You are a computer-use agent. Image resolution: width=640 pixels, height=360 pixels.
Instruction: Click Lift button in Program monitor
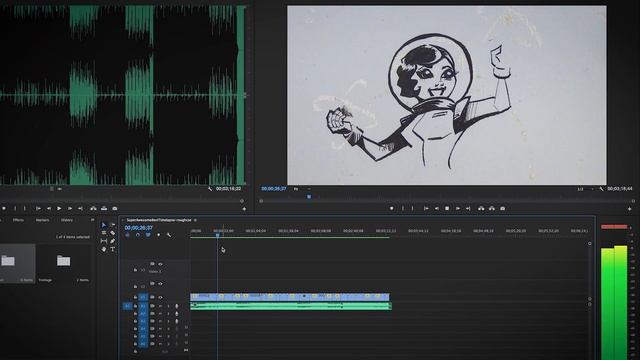[x=481, y=209]
